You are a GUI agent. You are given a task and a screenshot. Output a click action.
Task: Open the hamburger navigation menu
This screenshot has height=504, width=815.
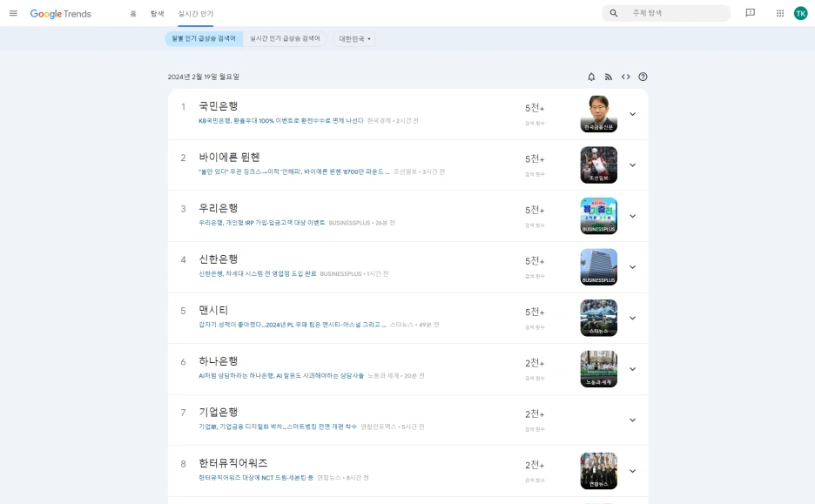pyautogui.click(x=12, y=13)
